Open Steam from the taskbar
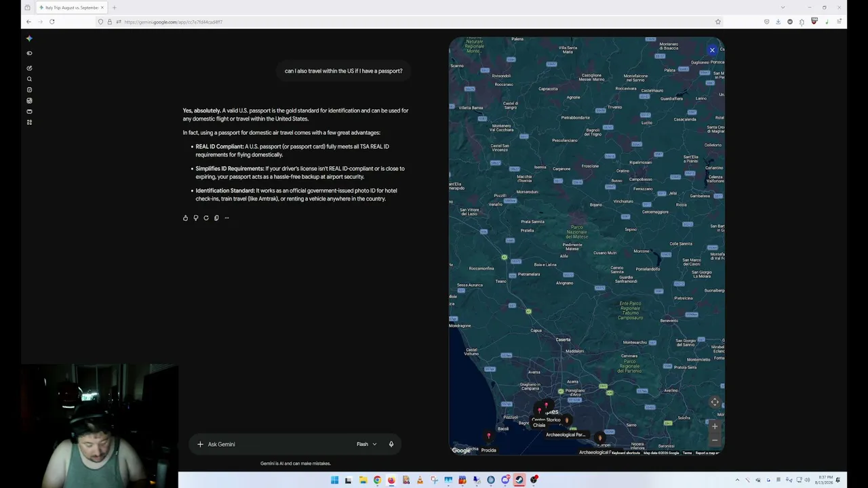 [x=519, y=480]
